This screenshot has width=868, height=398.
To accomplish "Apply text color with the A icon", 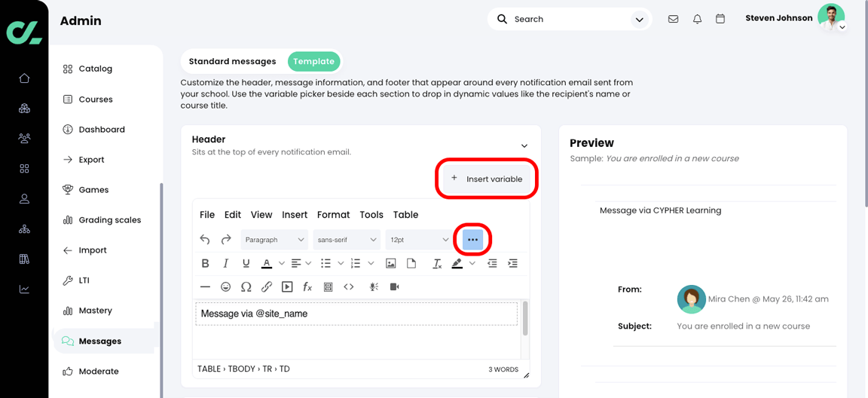I will coord(267,264).
